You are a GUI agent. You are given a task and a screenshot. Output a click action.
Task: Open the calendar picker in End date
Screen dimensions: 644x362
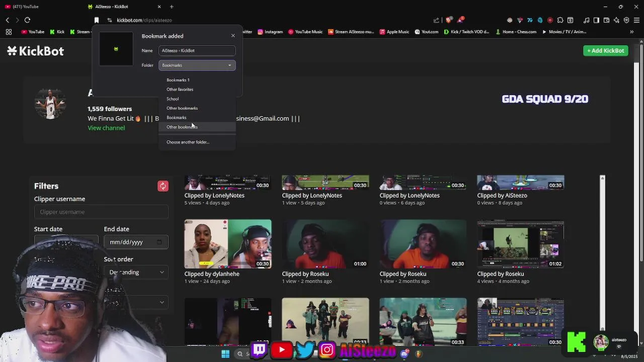[159, 242]
